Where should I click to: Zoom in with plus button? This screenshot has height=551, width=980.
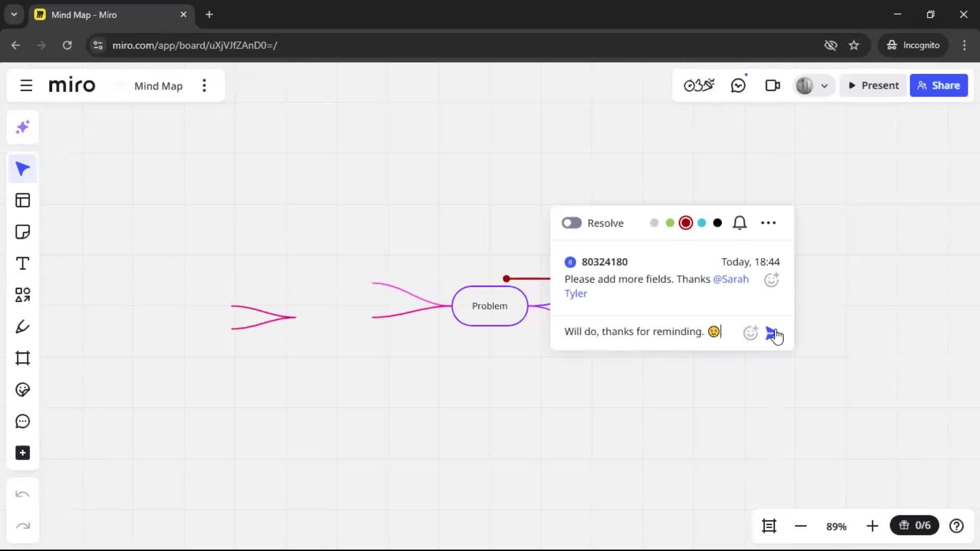click(x=872, y=526)
